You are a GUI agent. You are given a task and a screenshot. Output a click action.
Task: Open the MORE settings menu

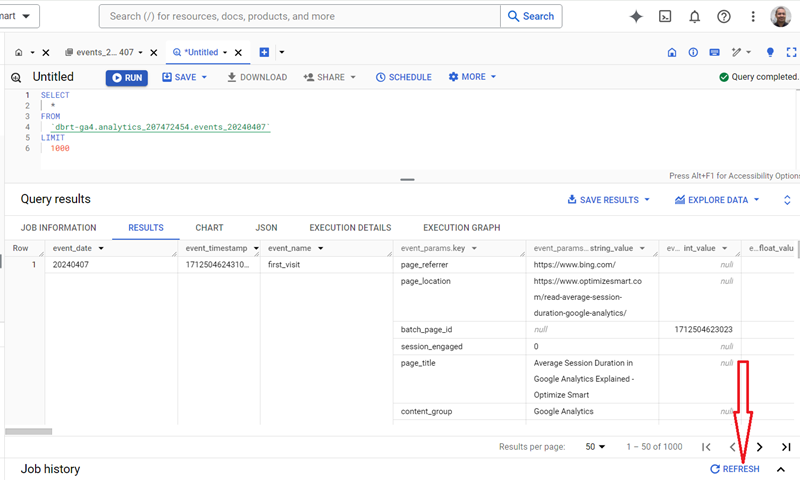[472, 77]
